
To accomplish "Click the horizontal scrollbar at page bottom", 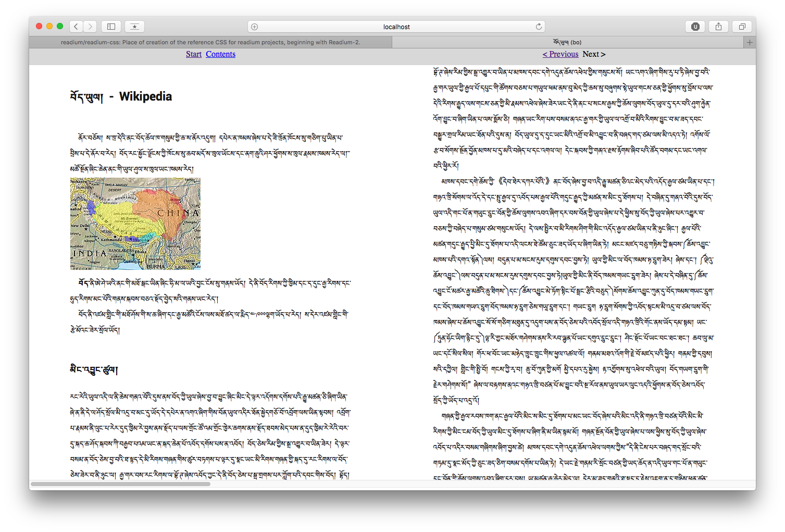I will pyautogui.click(x=120, y=484).
